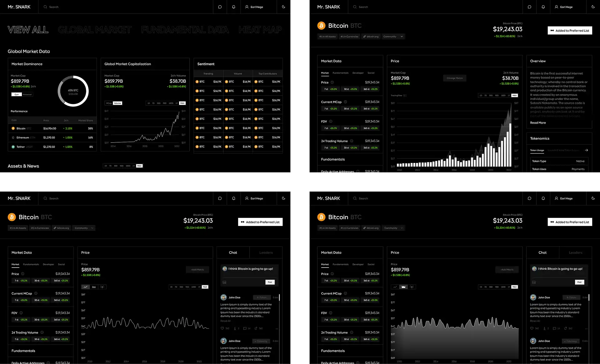
Task: Open the Community dropdown under Bitcoin title
Action: 393,36
